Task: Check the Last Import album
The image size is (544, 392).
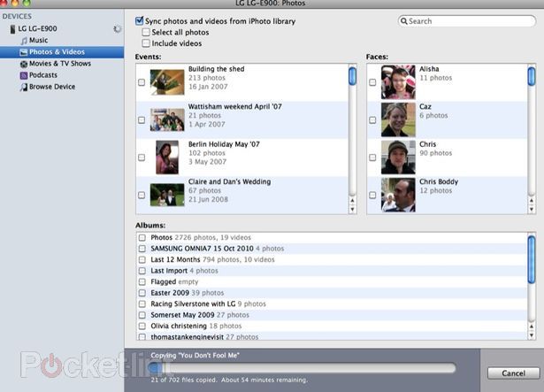Action: [142, 271]
